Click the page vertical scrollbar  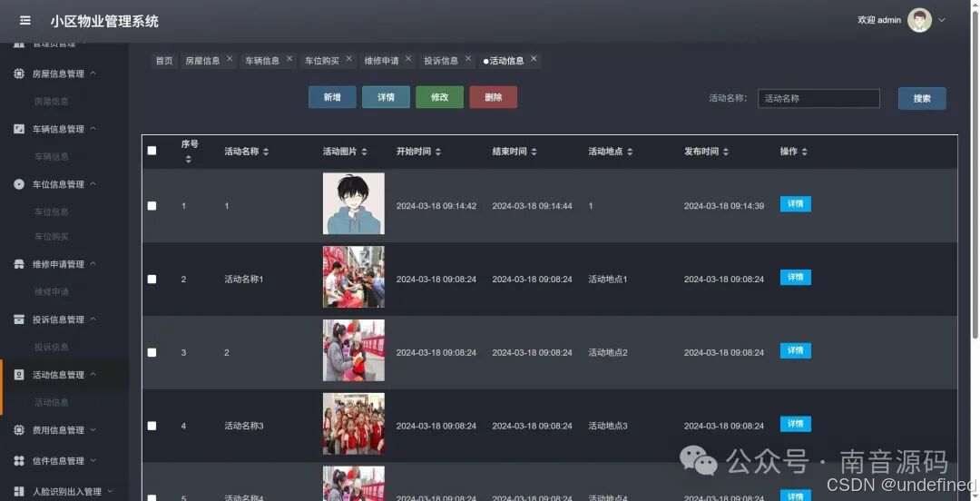[x=975, y=175]
